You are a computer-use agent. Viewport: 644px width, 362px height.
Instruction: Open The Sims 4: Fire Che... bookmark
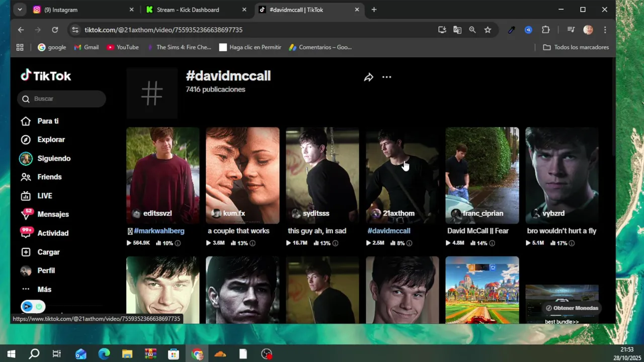179,47
